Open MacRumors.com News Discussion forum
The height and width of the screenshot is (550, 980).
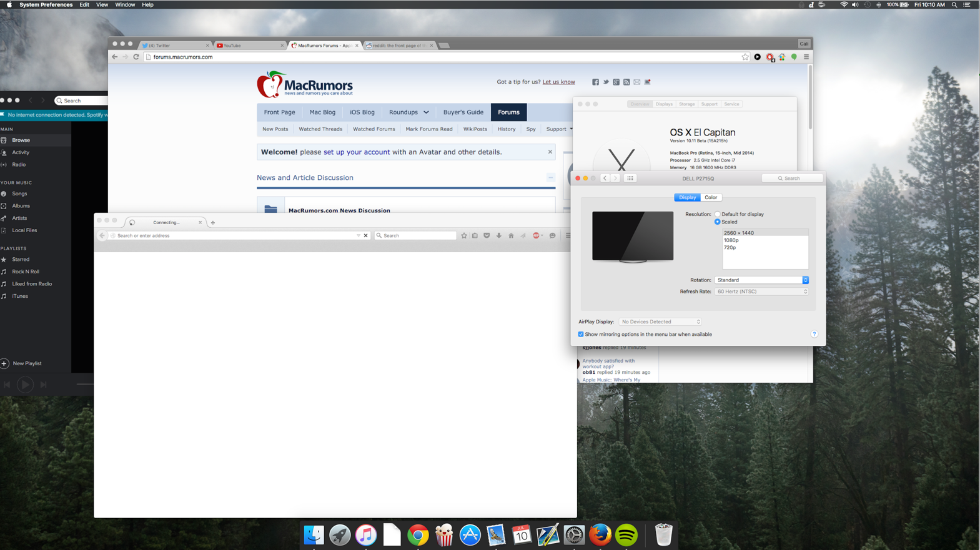(339, 210)
